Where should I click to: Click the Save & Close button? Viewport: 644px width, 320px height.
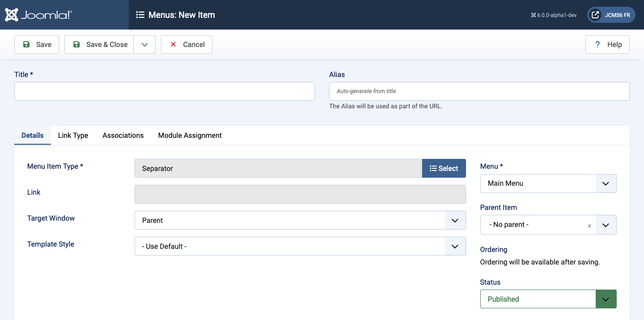click(x=99, y=44)
